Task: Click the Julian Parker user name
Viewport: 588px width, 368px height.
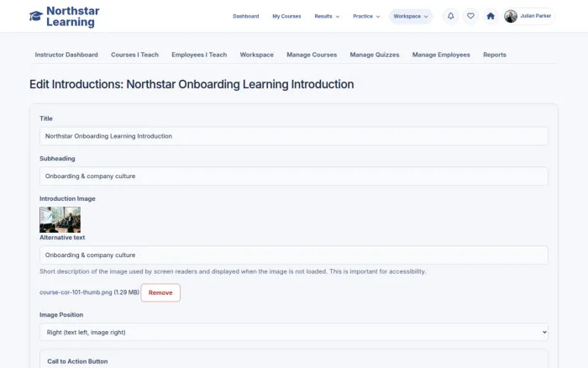Action: 536,16
